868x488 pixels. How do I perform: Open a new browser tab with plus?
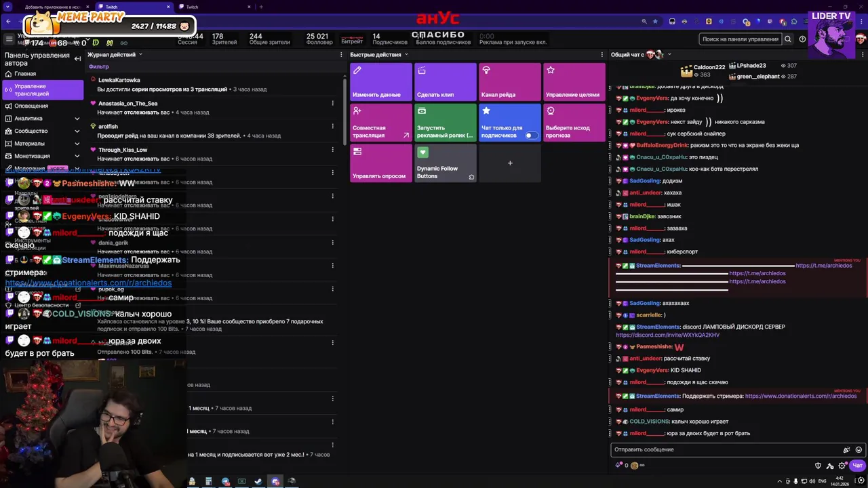[261, 7]
